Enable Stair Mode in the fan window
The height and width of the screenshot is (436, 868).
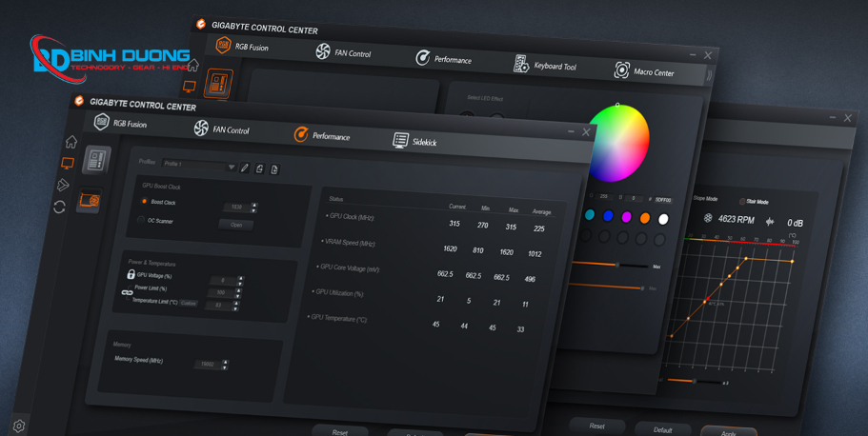tap(742, 202)
